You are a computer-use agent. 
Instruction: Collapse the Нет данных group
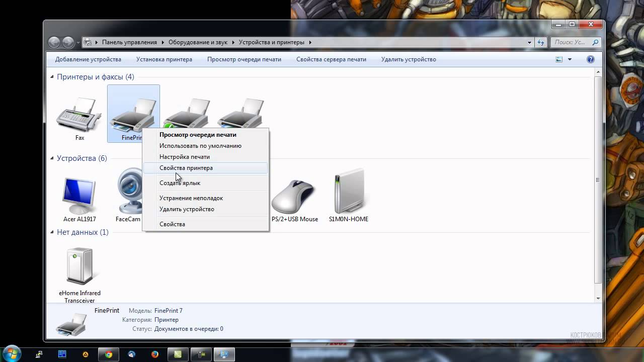52,232
